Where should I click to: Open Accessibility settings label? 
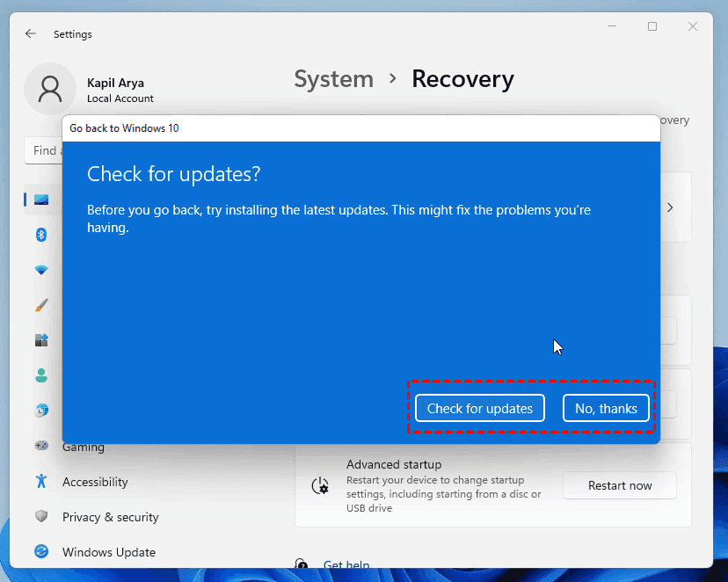95,482
